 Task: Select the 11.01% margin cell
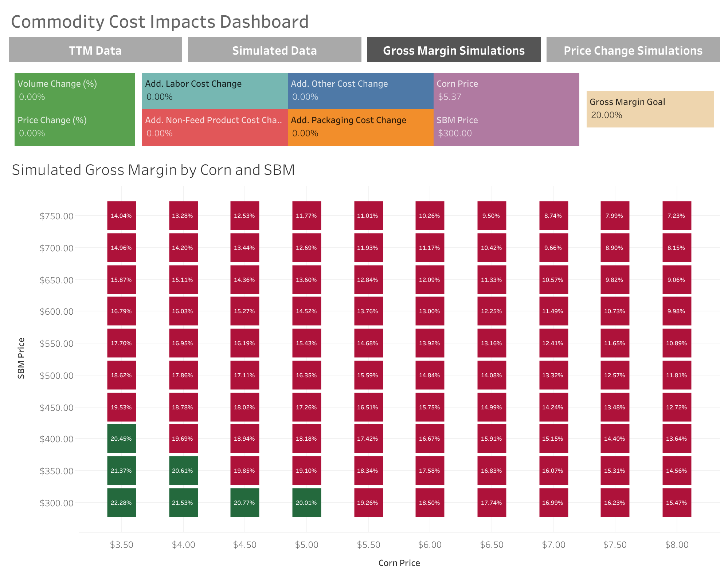[369, 216]
